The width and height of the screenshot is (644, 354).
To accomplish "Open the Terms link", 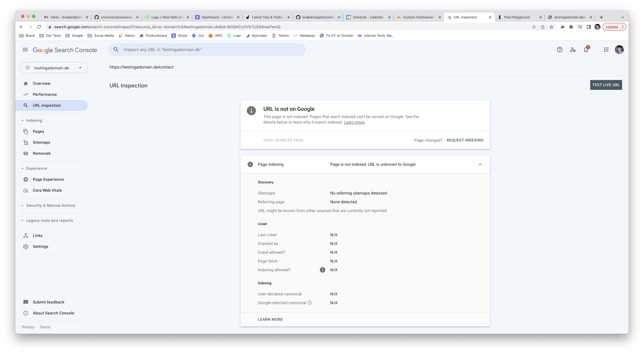I will coord(45,327).
